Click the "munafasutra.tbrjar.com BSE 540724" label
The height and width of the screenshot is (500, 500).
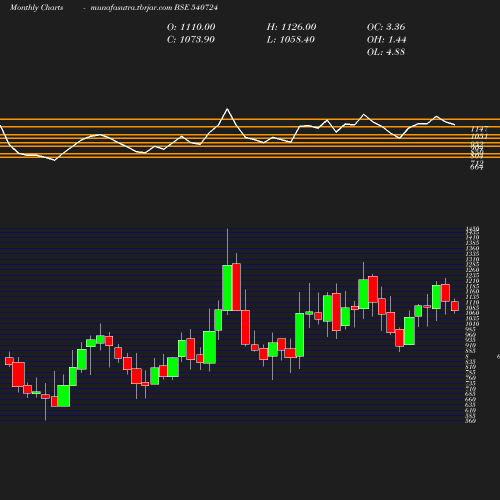154,7
